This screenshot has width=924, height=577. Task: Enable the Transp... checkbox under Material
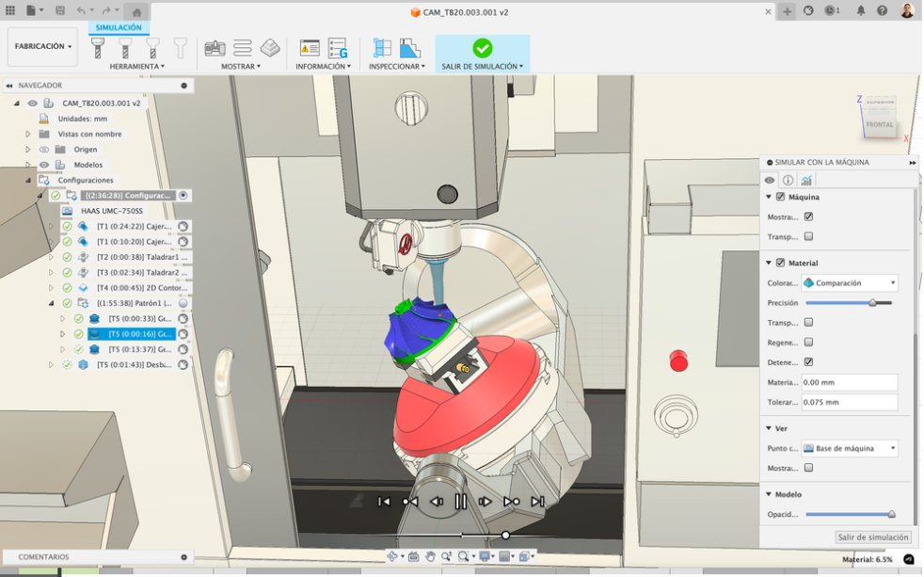pyautogui.click(x=808, y=323)
